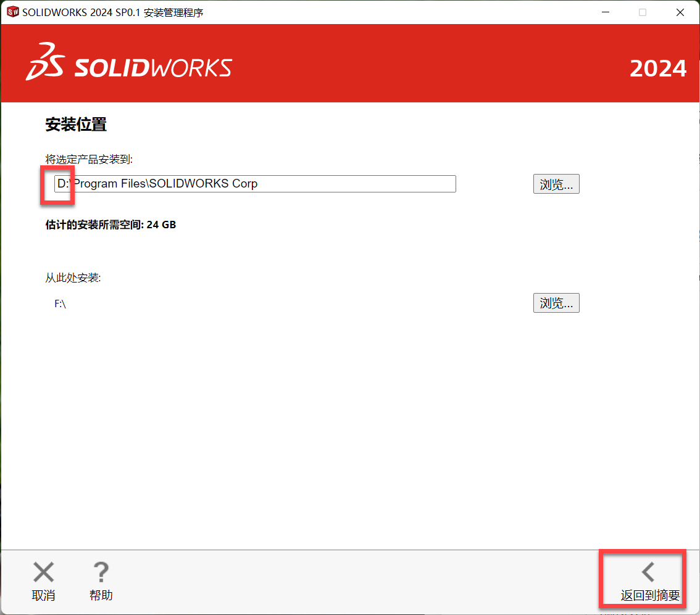Click the 3DS SOLIDWORKS logo in banner
The width and height of the screenshot is (700, 615).
(128, 62)
